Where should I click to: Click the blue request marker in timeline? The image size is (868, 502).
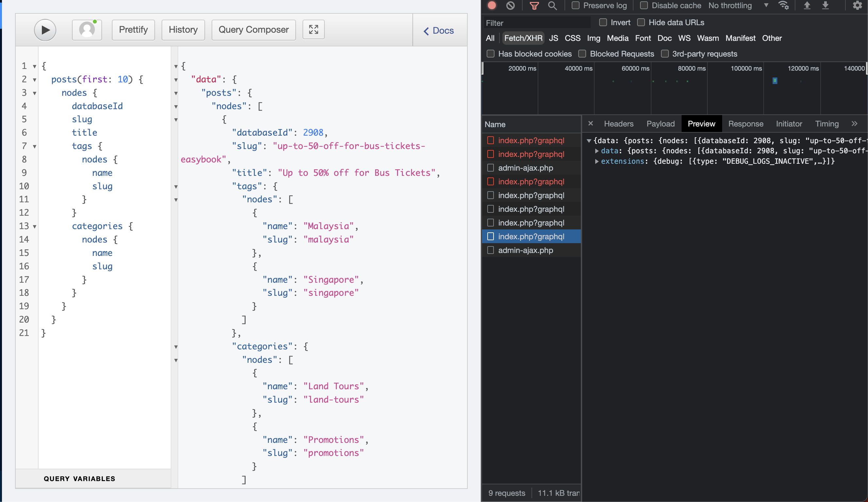pyautogui.click(x=775, y=81)
